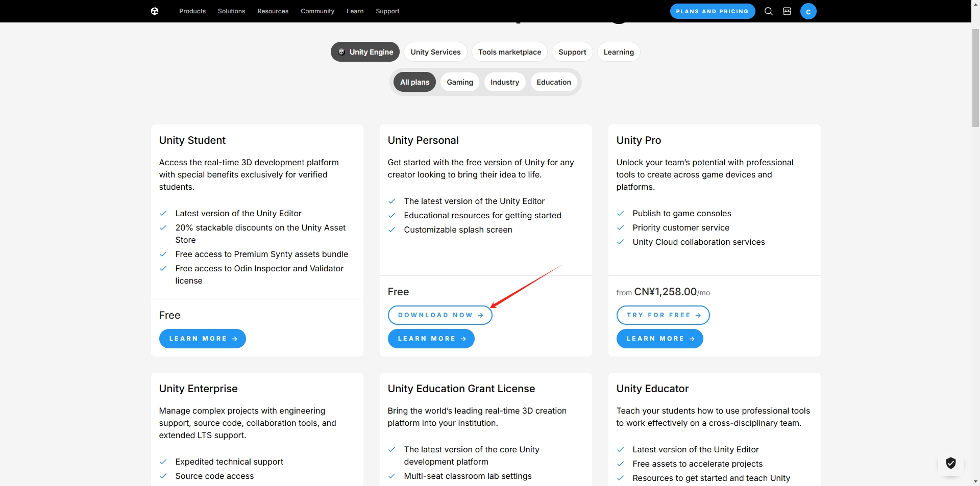Viewport: 980px width, 486px height.
Task: Click the scrollbar down arrow
Action: point(975,481)
